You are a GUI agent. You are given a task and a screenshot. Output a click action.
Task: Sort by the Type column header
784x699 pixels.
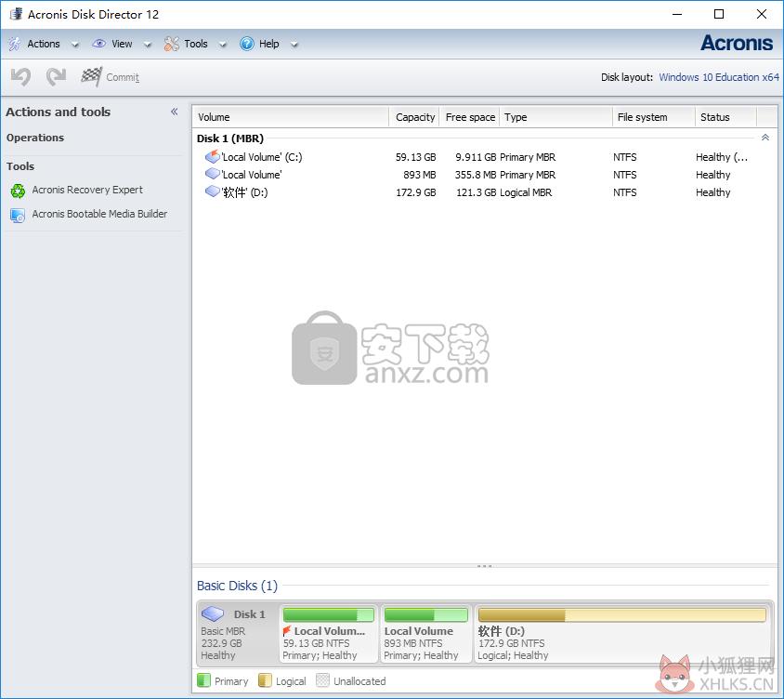tap(556, 117)
